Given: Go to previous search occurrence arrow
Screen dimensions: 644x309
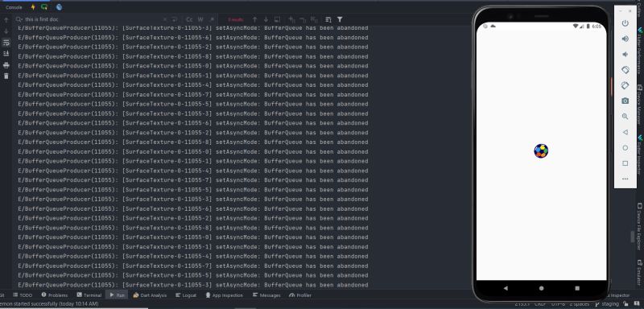Looking at the screenshot, I should point(254,19).
